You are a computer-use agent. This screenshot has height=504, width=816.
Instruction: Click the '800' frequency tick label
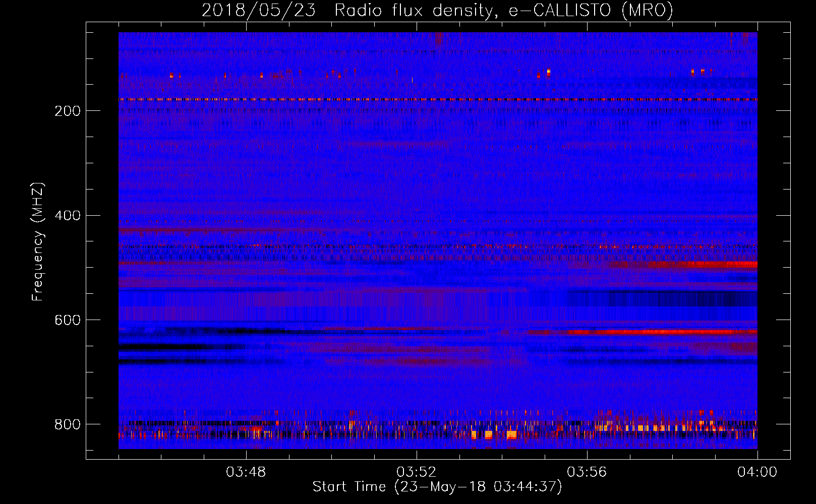[68, 424]
